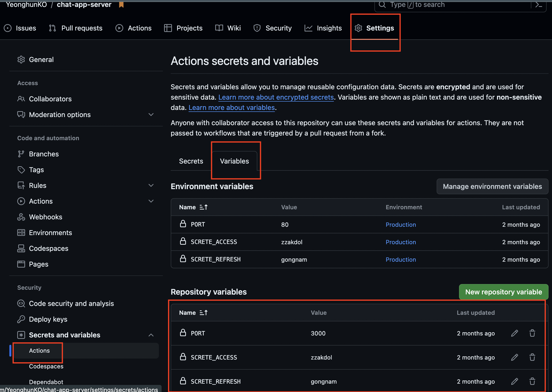The width and height of the screenshot is (552, 392).
Task: Click the Security shield icon in top navigation
Action: coord(257,28)
